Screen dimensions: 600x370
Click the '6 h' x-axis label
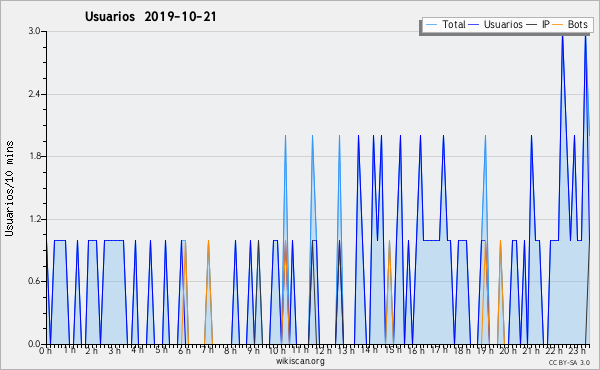(184, 350)
